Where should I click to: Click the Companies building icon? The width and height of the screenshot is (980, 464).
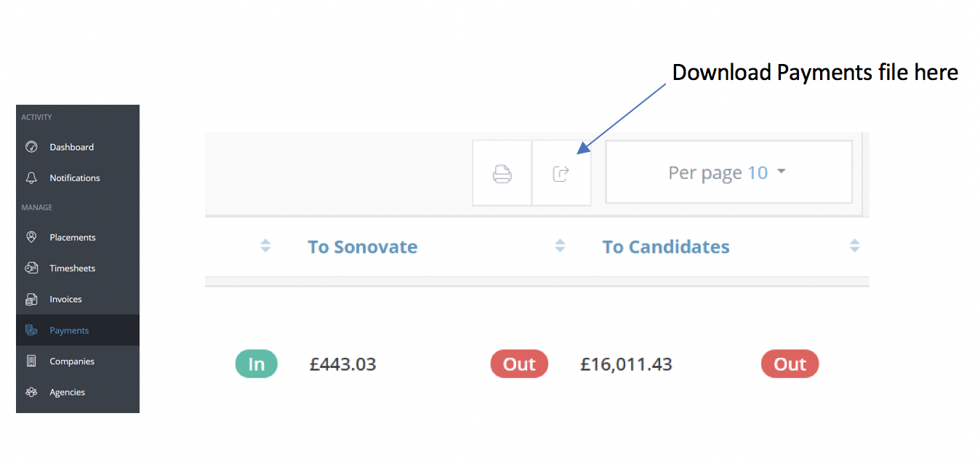(31, 361)
